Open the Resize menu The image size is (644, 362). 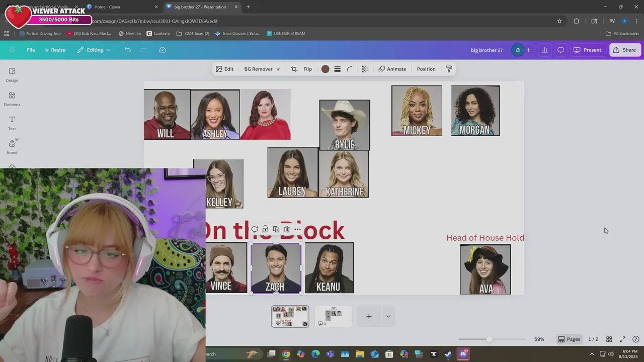click(55, 50)
